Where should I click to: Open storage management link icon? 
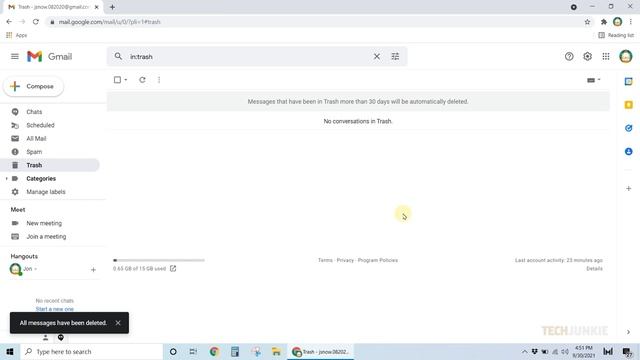pyautogui.click(x=173, y=268)
